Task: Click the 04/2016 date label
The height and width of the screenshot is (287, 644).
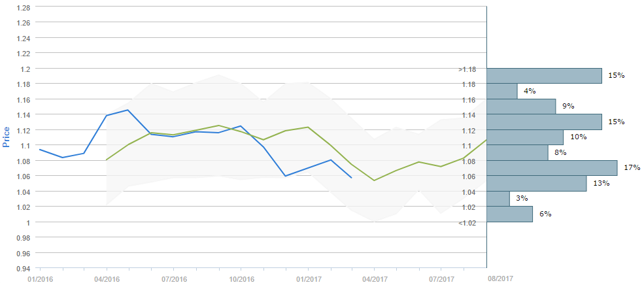Action: [x=107, y=279]
